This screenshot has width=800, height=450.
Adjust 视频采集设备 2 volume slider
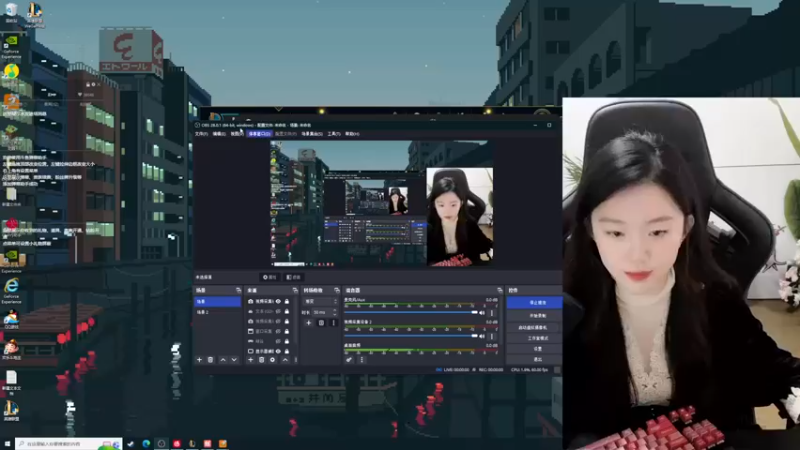[411, 336]
